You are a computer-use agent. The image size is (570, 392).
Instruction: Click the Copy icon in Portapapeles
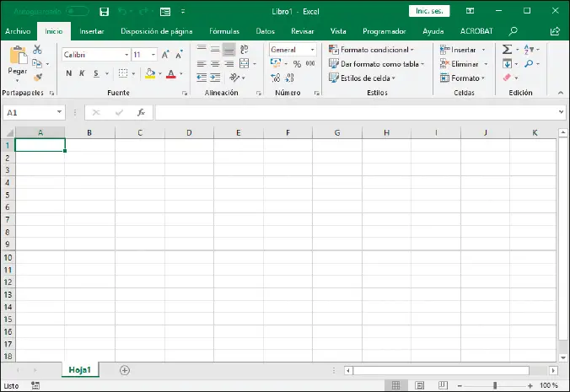37,63
